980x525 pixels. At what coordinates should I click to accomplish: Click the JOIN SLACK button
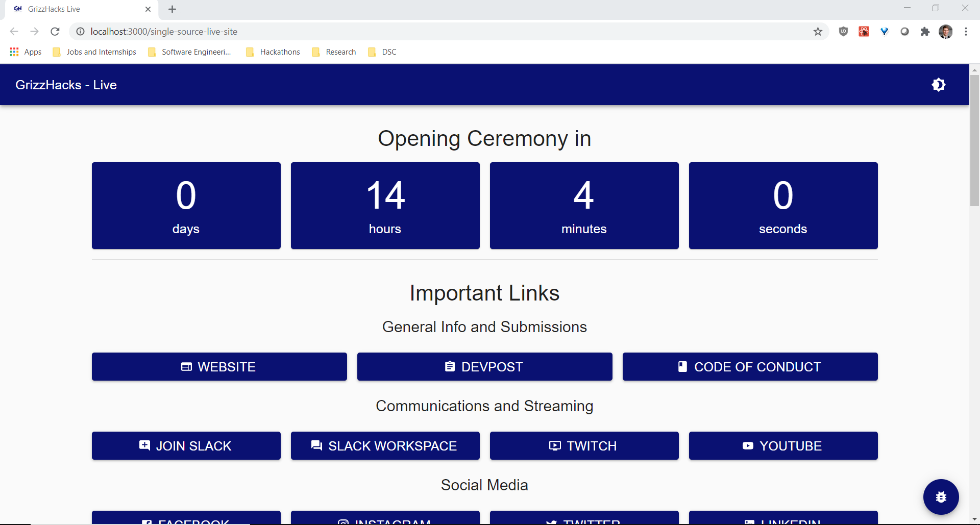pyautogui.click(x=186, y=446)
